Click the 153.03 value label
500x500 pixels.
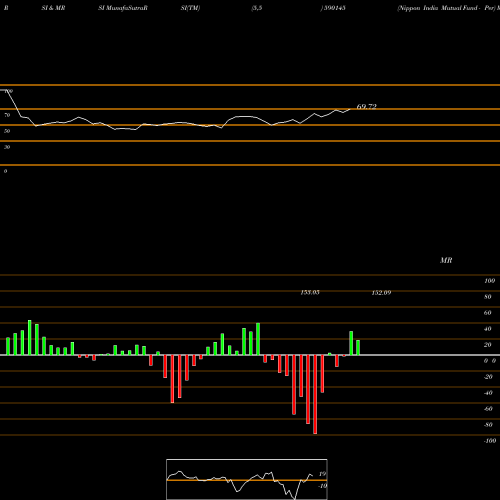(x=310, y=292)
